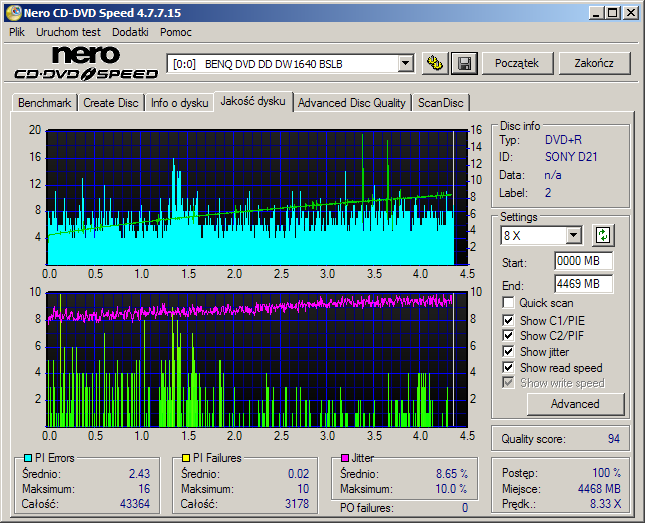The height and width of the screenshot is (523, 645).
Task: Click the PI Failures average value 0.02
Action: 298,474
